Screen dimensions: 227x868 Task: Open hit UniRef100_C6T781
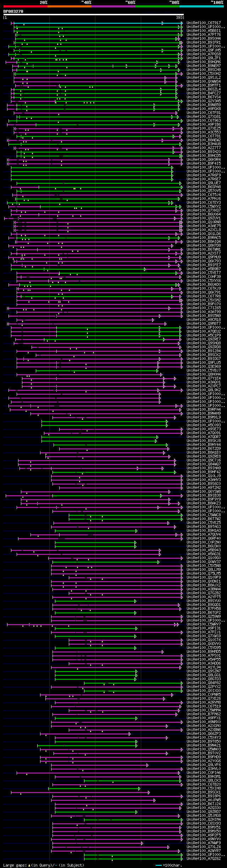click(204, 136)
